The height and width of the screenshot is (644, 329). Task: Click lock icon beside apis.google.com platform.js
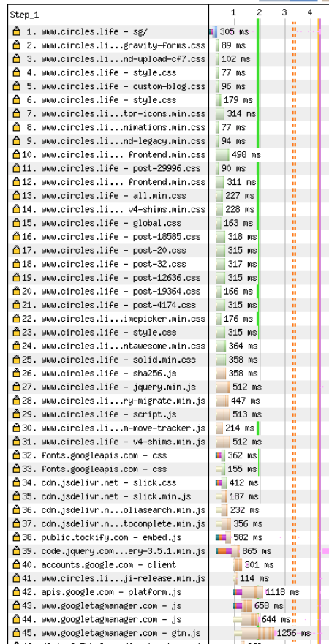click(16, 592)
